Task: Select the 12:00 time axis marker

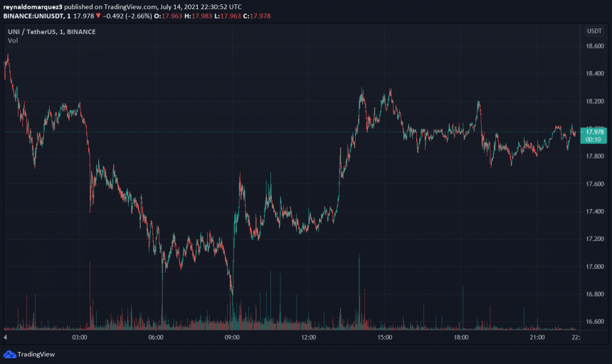Action: point(308,338)
